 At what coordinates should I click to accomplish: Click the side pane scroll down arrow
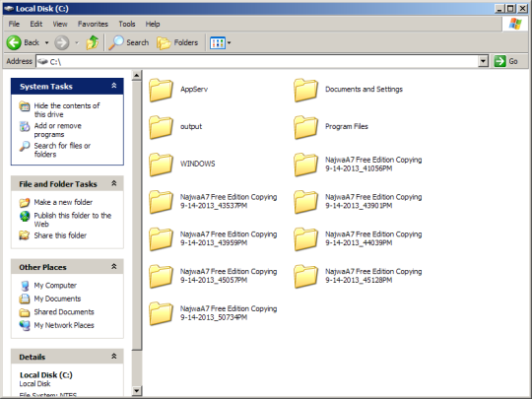pos(136,390)
